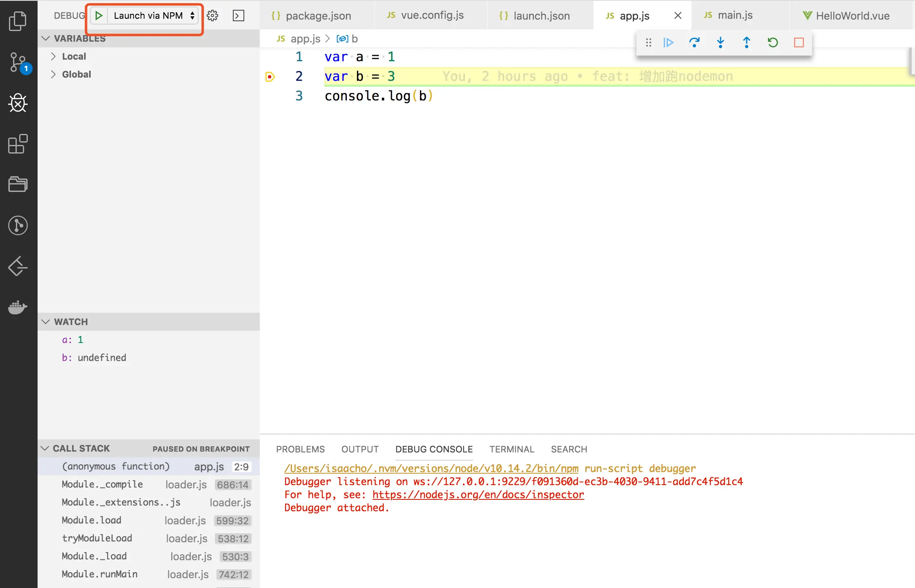This screenshot has width=915, height=588.
Task: Open the package.json editor tab
Action: (x=318, y=16)
